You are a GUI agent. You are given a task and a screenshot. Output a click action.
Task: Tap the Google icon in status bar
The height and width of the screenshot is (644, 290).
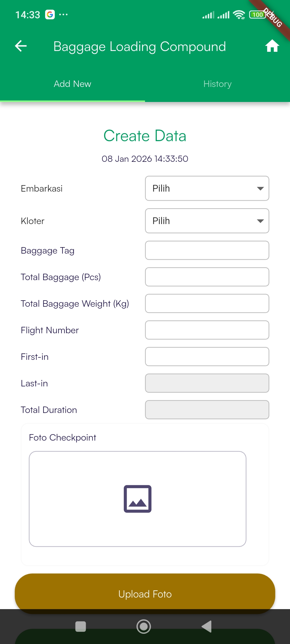tap(50, 14)
